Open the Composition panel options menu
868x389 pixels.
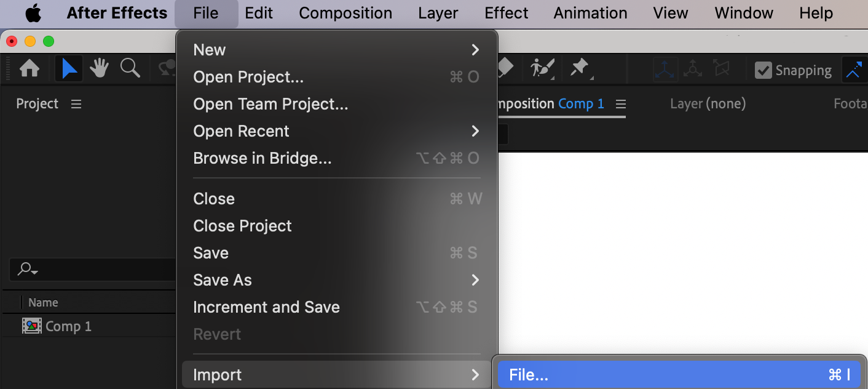click(x=621, y=104)
